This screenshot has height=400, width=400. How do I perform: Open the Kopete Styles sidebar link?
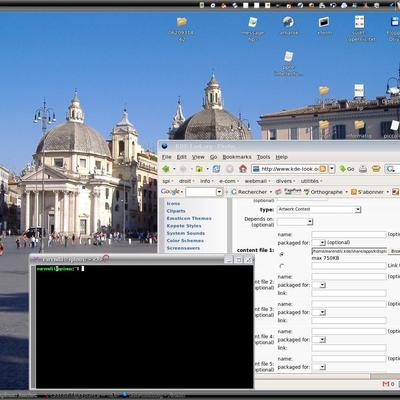[184, 226]
